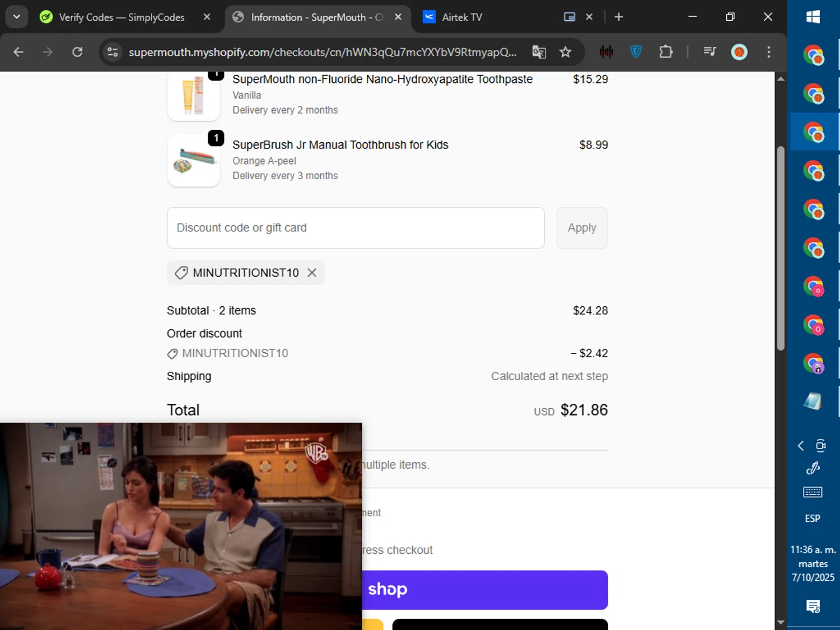Close the Airtek TV tab
840x630 pixels.
click(589, 17)
